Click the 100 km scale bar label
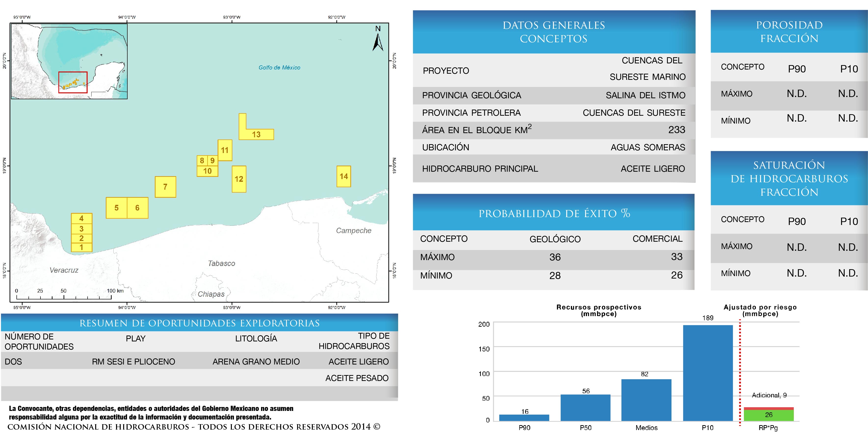Viewport: 868px width, 434px height. tap(115, 291)
